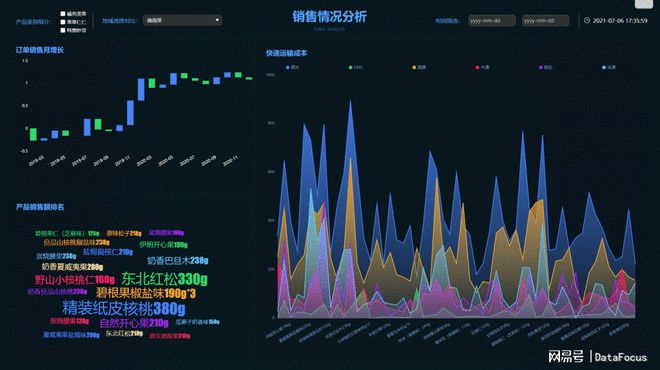Click the white square button at top-right corner
Image resolution: width=660 pixels, height=370 pixels.
tap(644, 3)
